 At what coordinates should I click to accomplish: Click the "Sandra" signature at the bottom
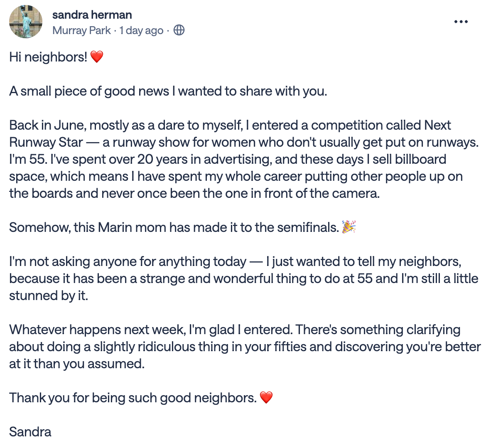pyautogui.click(x=30, y=432)
